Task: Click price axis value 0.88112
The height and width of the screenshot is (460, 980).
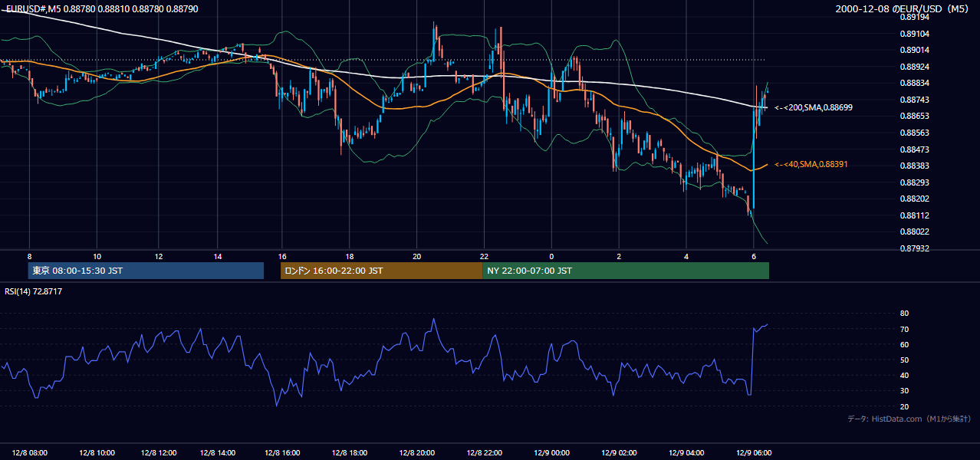Action: coord(914,215)
